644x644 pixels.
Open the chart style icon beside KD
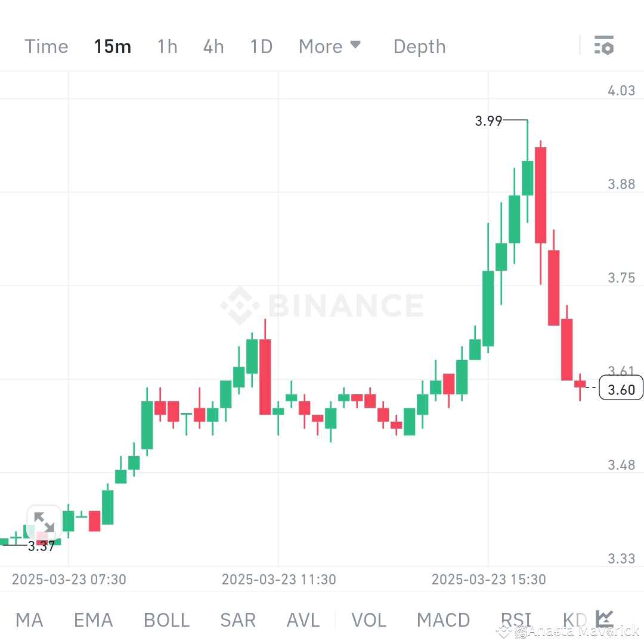604,620
